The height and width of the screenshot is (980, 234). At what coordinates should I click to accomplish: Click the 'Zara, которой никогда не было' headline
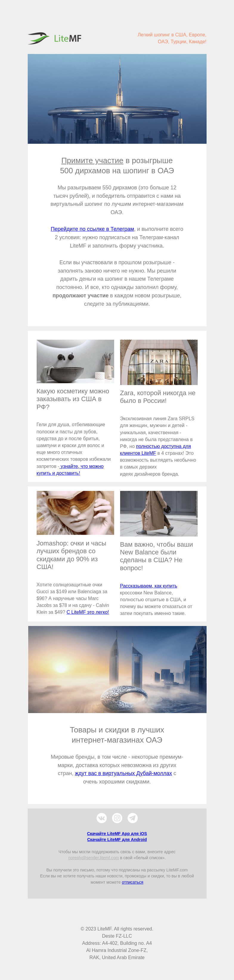[x=157, y=397]
